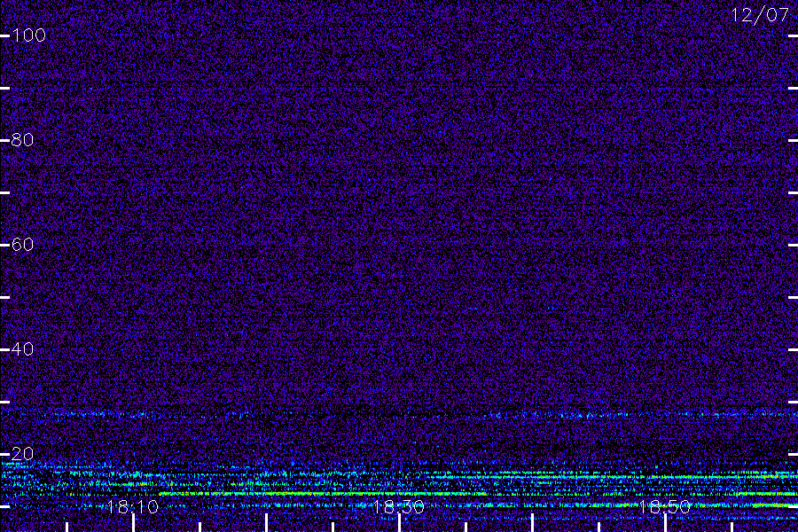
Task: Click the 18:50 time label
Action: click(x=665, y=506)
